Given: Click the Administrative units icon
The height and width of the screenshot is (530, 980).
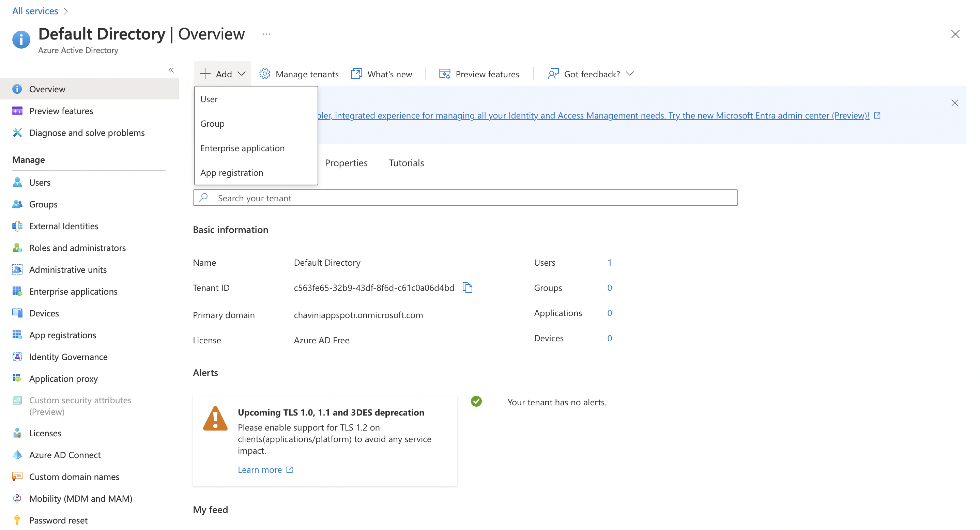Looking at the screenshot, I should [17, 269].
